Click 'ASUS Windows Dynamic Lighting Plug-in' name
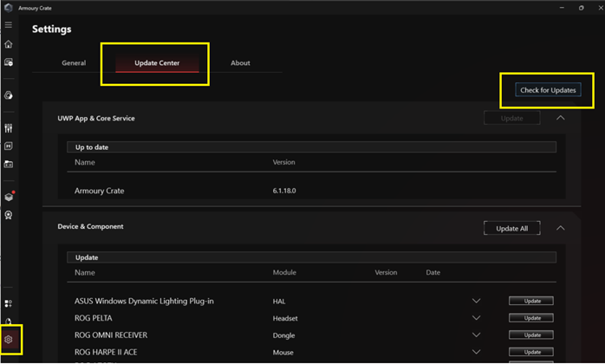 pyautogui.click(x=144, y=301)
